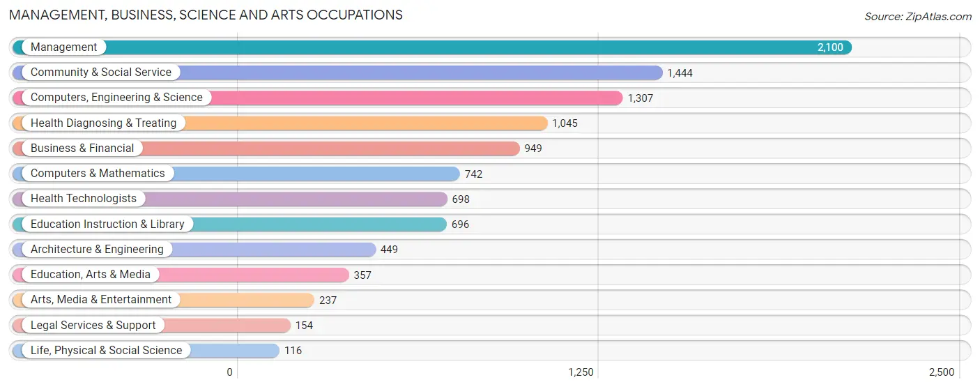
Task: Select the Education Instruction & Library label
Action: [107, 224]
